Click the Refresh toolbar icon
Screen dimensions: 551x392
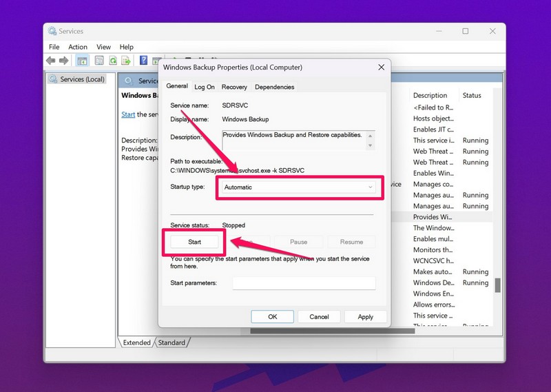click(x=112, y=61)
